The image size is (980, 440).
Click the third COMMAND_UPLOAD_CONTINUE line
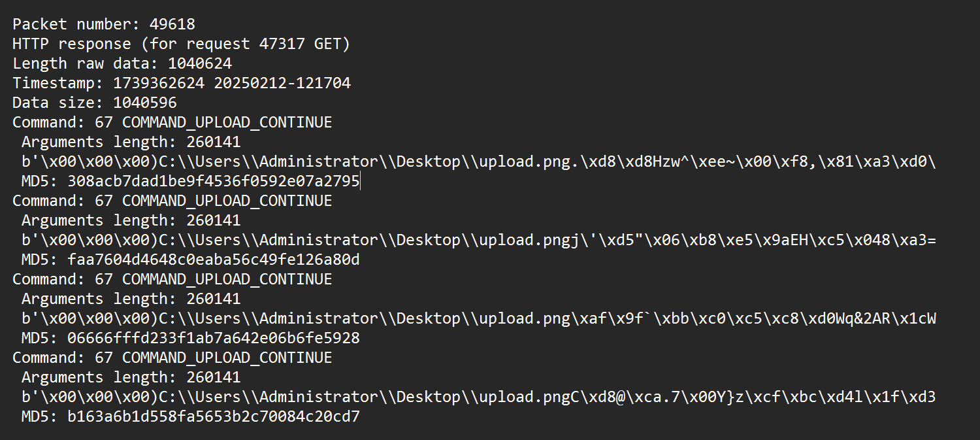(x=172, y=279)
